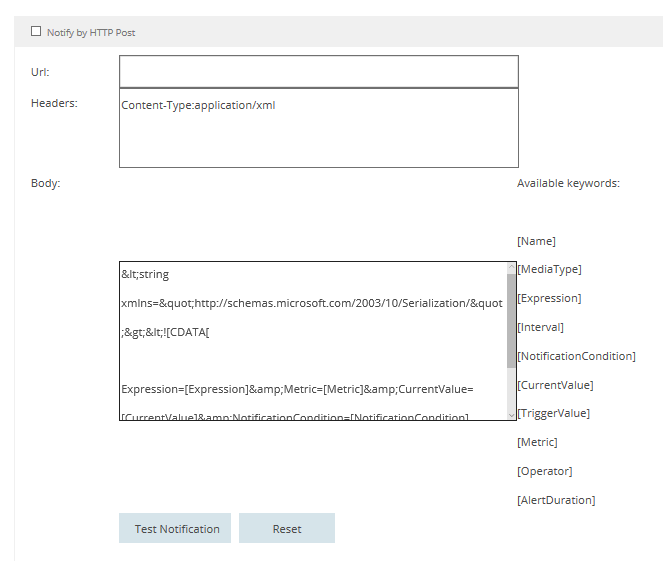
Task: Select the [TriggerValue] keyword
Action: (553, 413)
